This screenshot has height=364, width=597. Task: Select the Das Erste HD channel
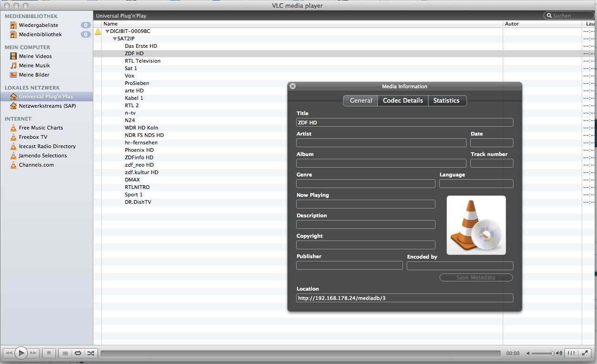[x=141, y=46]
